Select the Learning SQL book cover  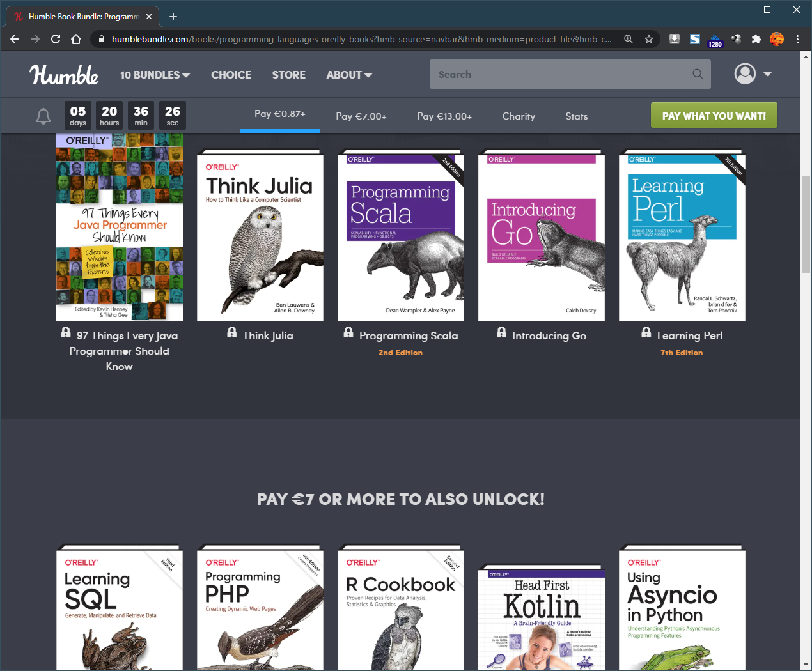pos(120,608)
